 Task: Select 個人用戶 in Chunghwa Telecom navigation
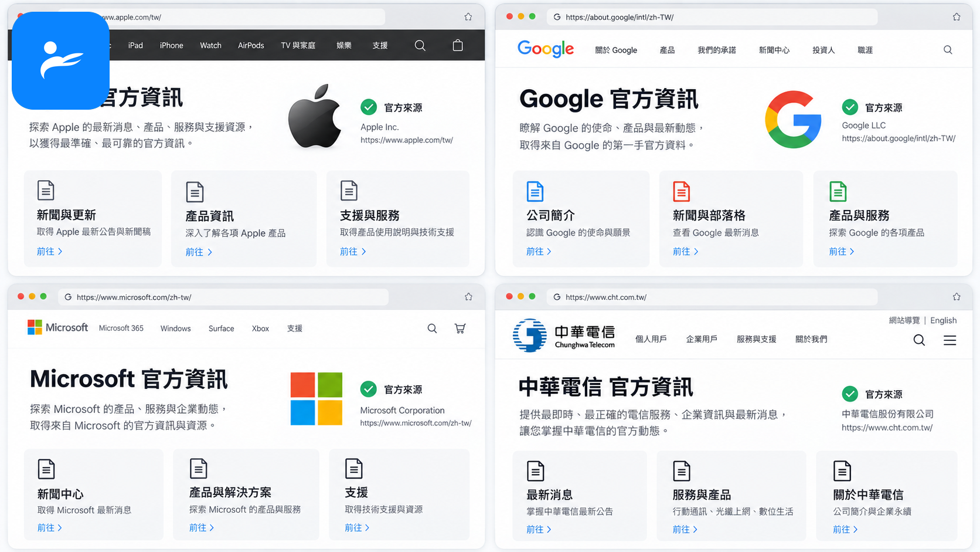point(651,339)
